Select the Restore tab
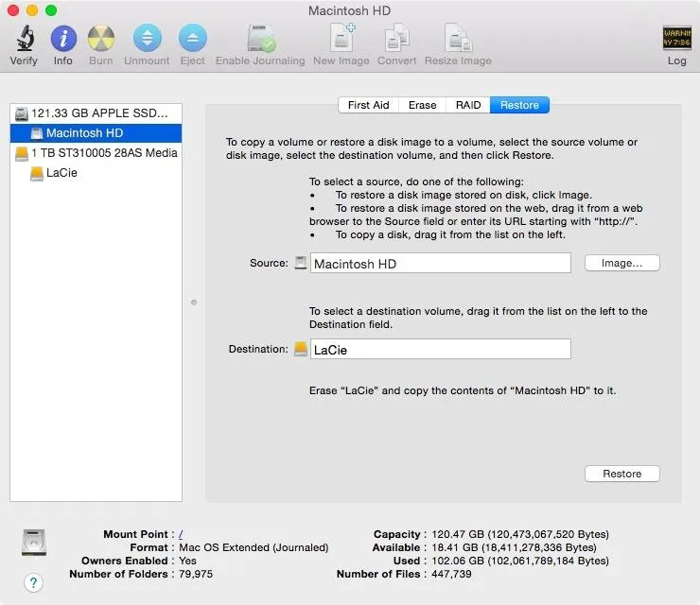This screenshot has height=605, width=700. pyautogui.click(x=519, y=105)
